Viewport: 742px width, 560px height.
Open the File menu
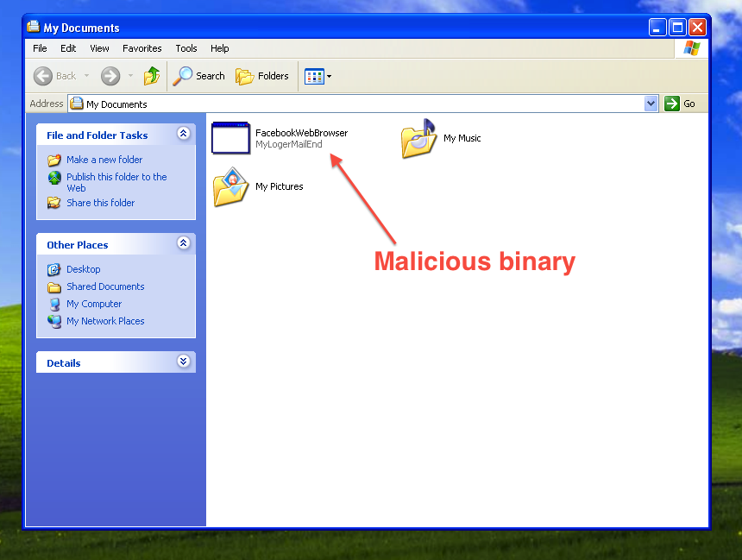40,48
